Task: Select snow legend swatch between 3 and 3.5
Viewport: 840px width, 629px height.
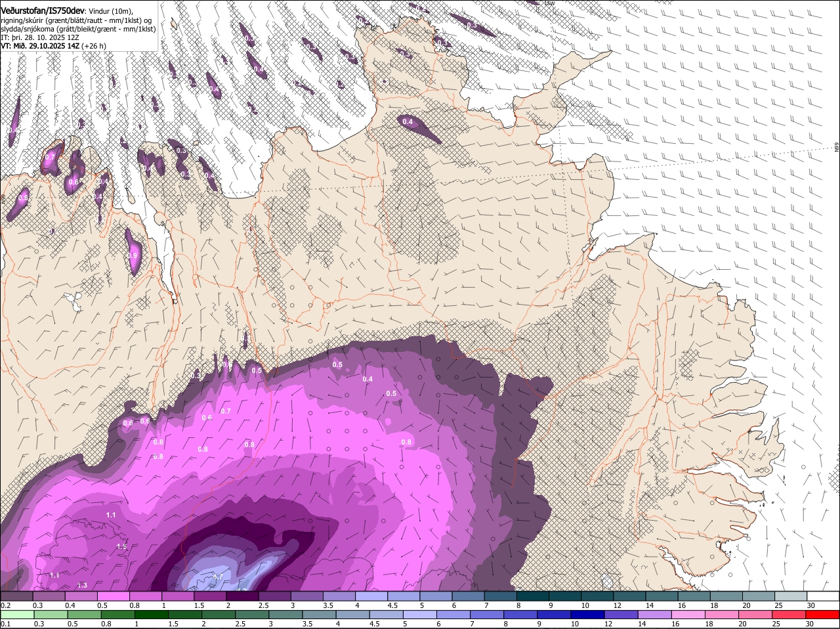Action: coord(306,596)
